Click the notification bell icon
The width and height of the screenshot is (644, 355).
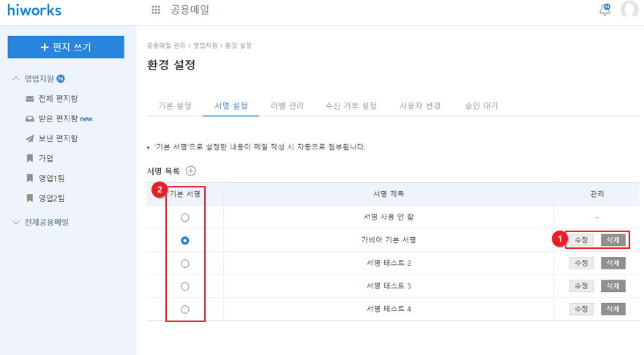click(x=604, y=10)
